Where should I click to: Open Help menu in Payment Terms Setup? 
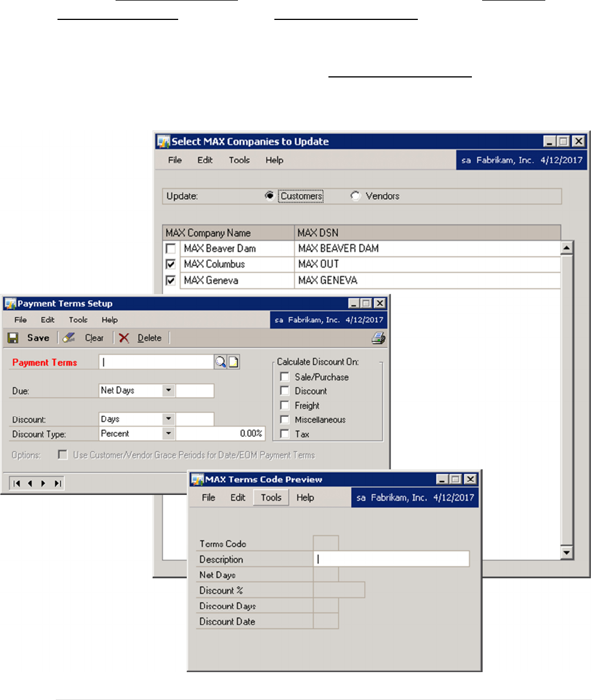(110, 320)
